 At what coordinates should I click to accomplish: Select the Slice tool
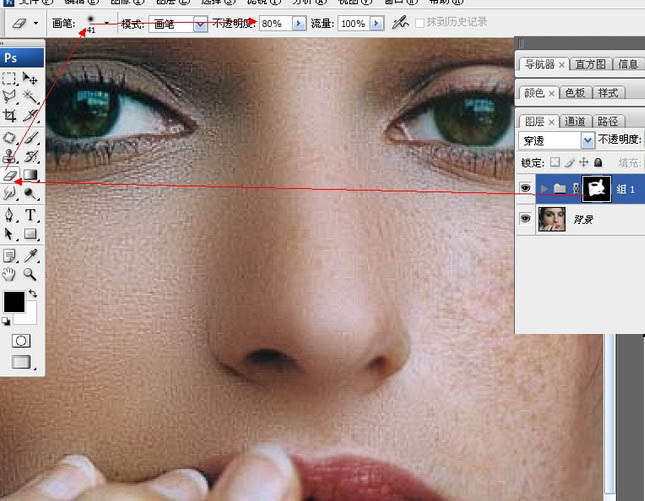(30, 116)
